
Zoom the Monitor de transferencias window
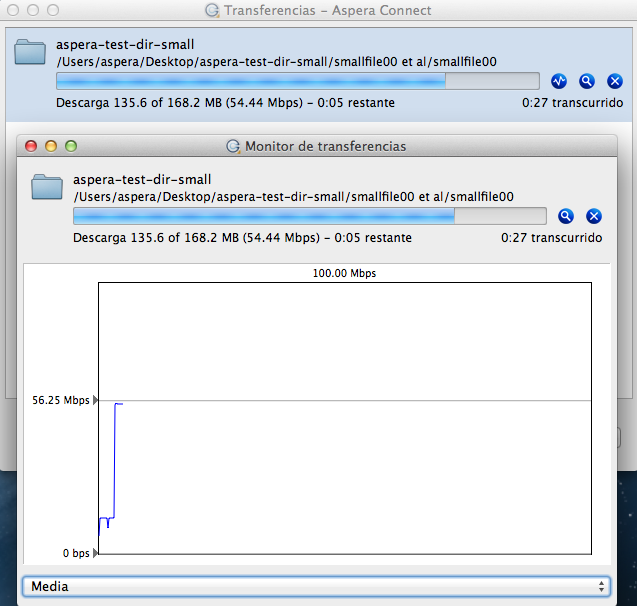point(71,146)
